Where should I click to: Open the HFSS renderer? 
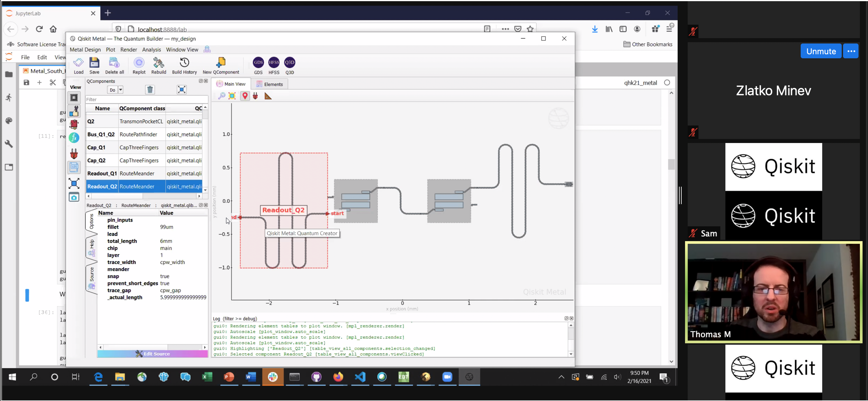274,66
